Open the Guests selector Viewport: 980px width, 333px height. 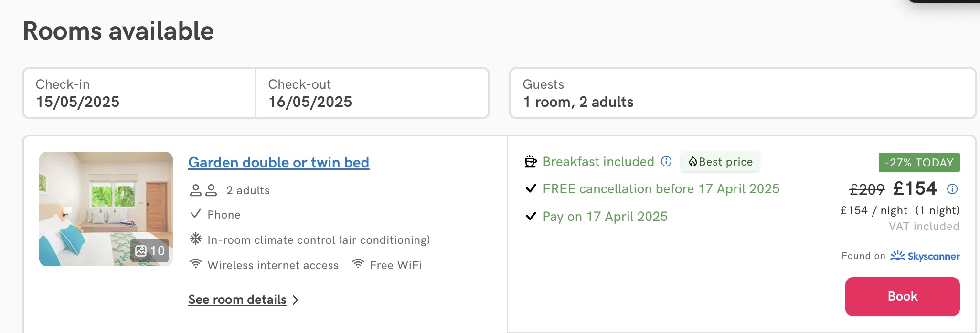[743, 93]
